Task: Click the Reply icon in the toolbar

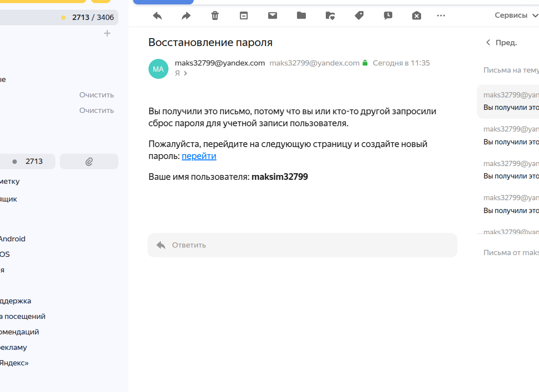Action: [x=157, y=16]
